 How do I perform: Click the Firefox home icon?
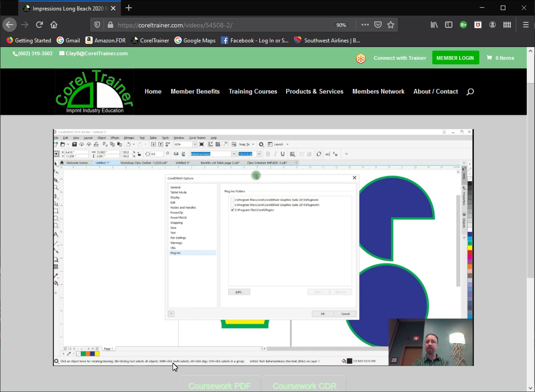pos(54,25)
